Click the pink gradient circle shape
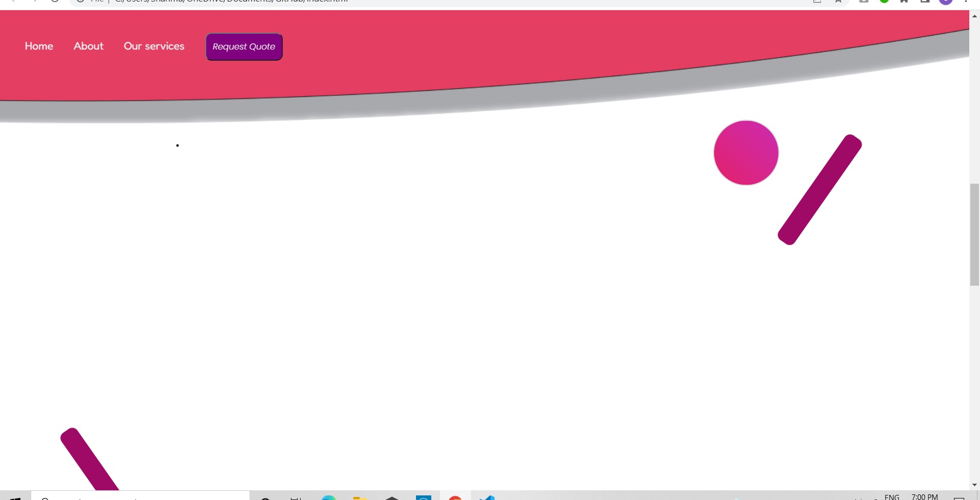Screen dimensions: 980x500 [x=746, y=153]
